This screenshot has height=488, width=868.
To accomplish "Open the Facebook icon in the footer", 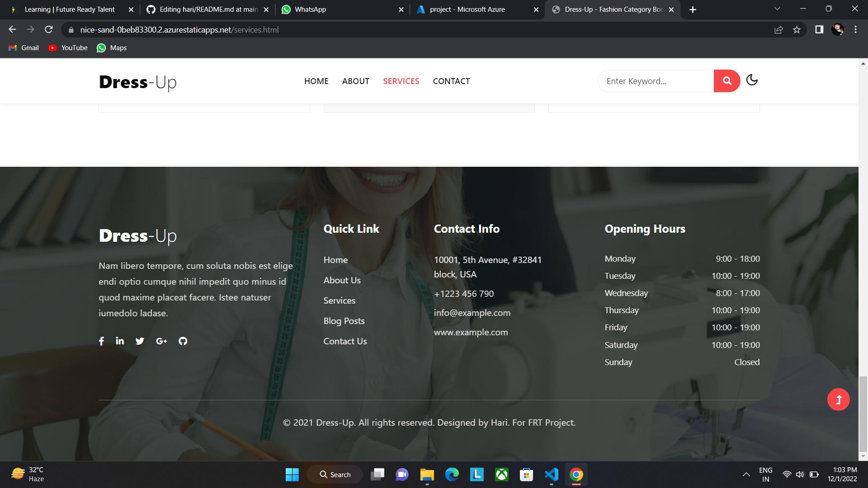I will click(x=101, y=341).
